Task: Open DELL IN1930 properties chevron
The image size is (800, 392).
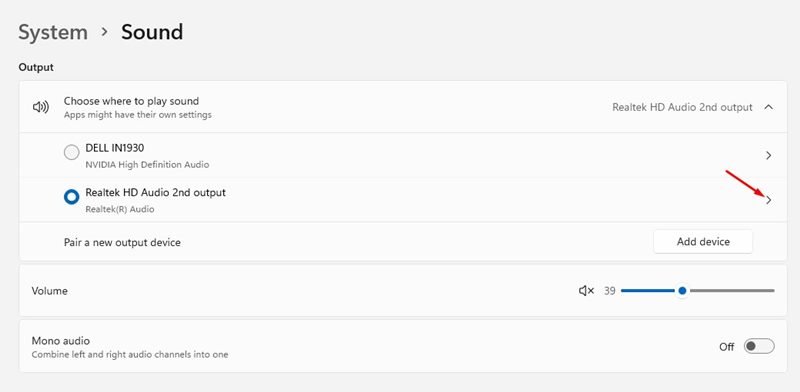Action: [768, 156]
